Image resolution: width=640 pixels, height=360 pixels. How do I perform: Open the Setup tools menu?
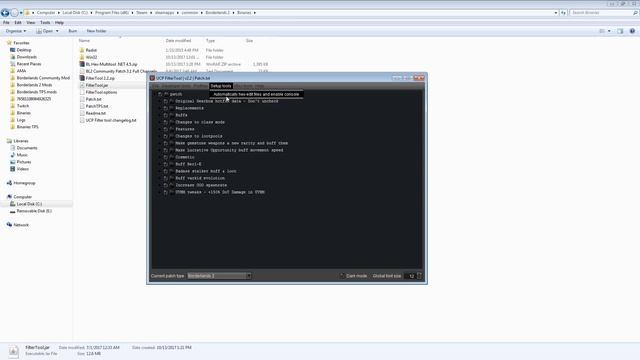tap(221, 86)
